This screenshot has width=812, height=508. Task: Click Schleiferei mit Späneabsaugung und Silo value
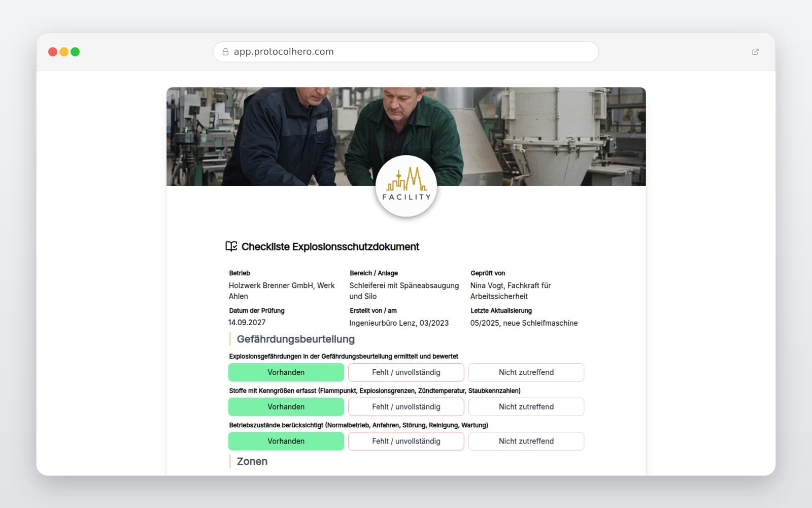[x=404, y=291]
